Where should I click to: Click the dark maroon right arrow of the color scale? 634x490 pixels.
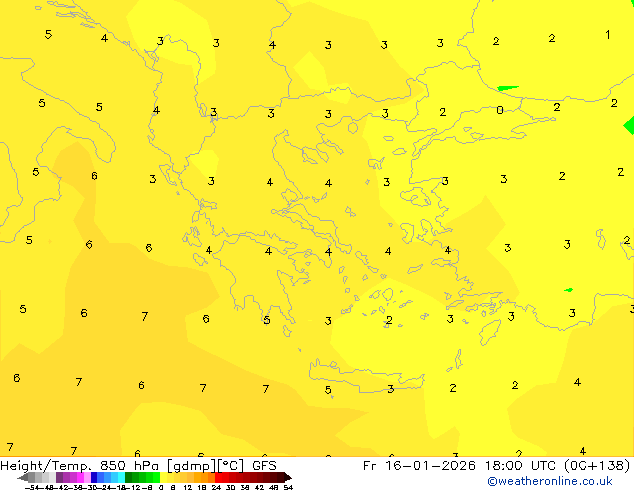(x=288, y=477)
